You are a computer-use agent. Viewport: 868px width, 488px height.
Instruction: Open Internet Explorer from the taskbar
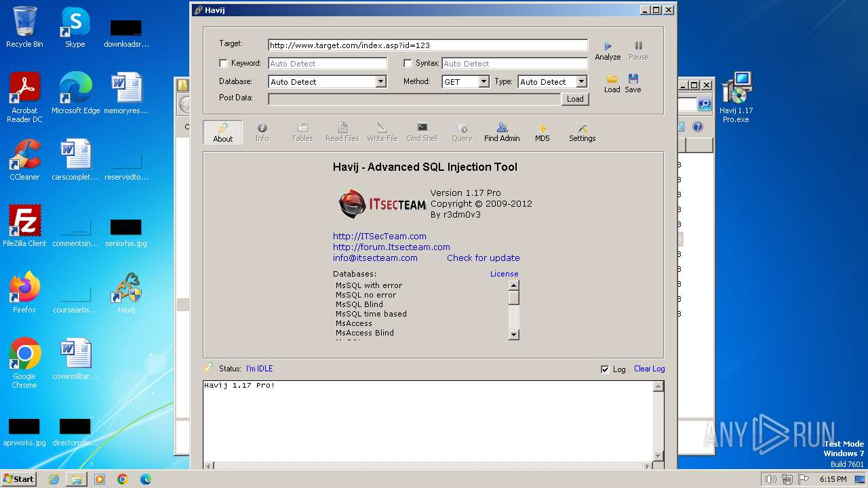(x=54, y=479)
